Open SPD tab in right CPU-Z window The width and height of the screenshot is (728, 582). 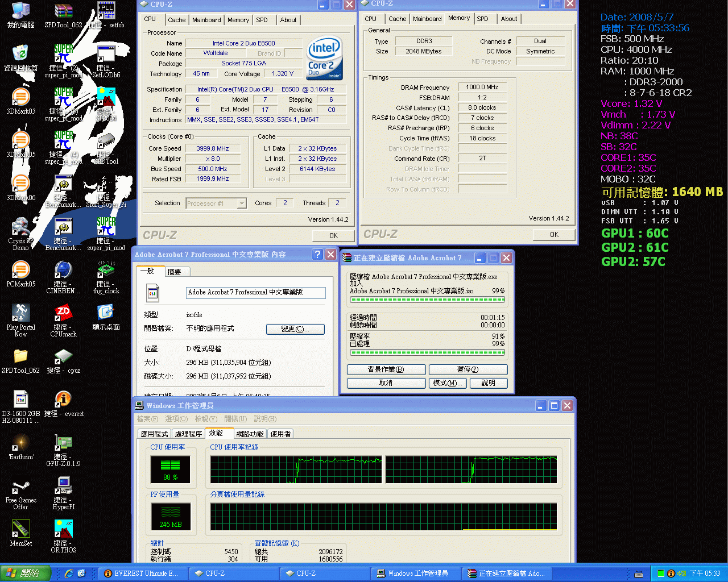(482, 19)
